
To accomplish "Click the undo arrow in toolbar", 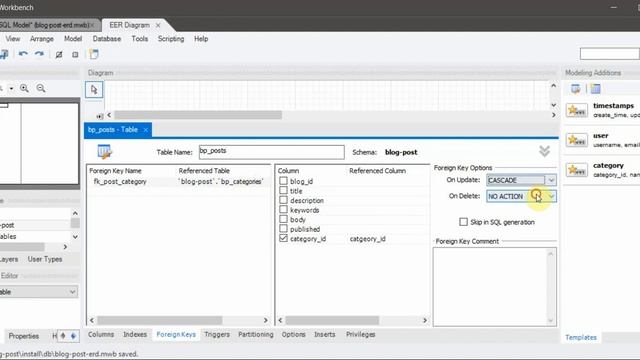I will 23,54.
